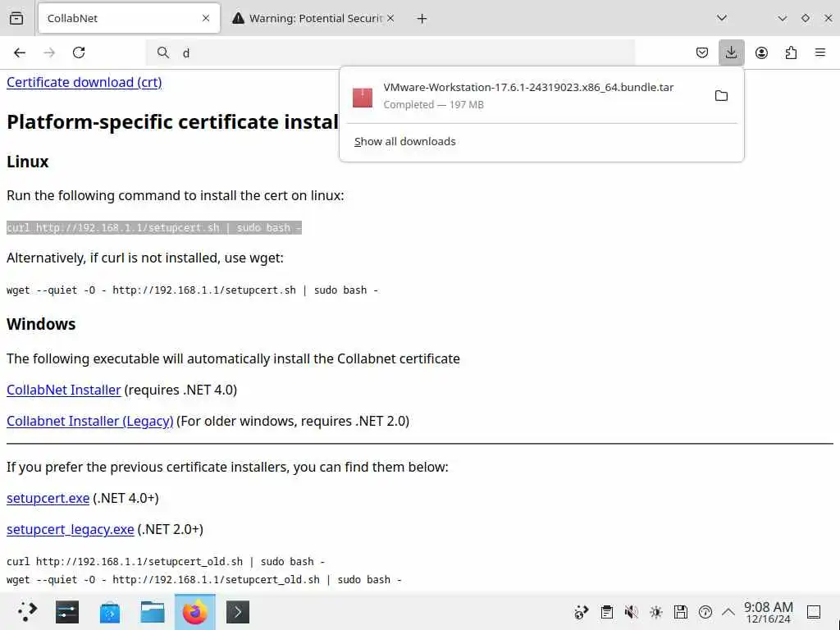Click the Windows section heading
The width and height of the screenshot is (840, 630).
(x=41, y=324)
